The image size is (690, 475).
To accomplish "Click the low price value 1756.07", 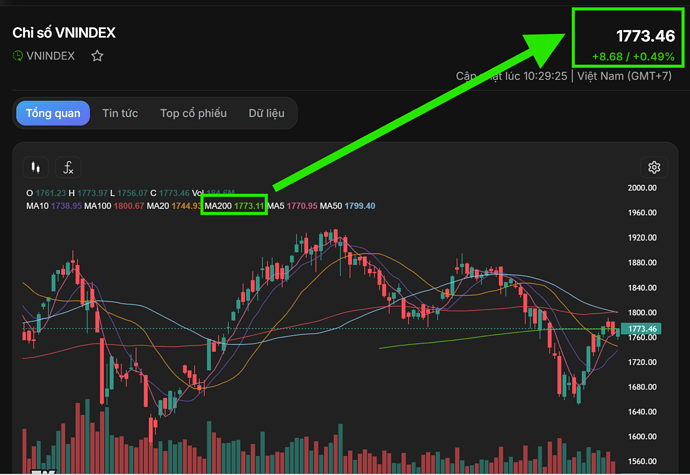I will [x=132, y=193].
